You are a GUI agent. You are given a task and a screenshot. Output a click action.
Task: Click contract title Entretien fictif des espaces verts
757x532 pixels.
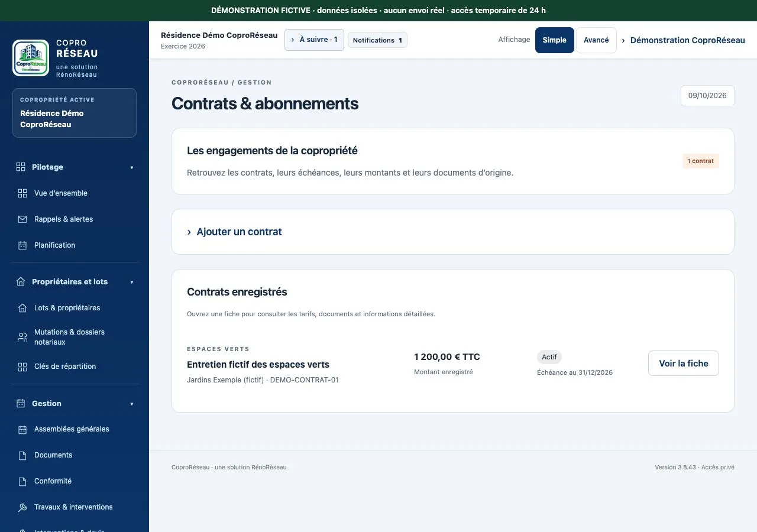(x=258, y=365)
